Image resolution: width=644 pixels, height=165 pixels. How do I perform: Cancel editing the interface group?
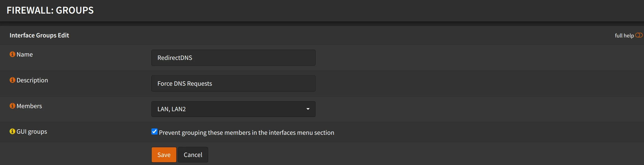pyautogui.click(x=193, y=154)
